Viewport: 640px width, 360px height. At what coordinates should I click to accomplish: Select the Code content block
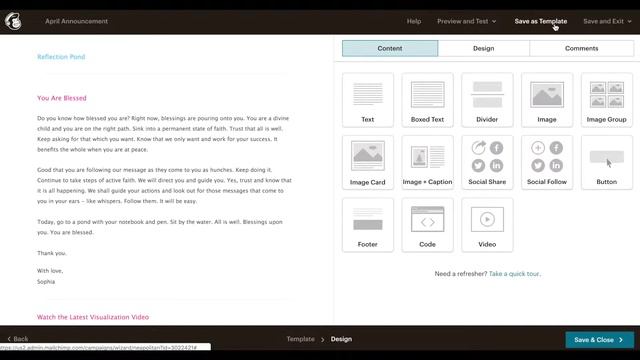coord(427,225)
